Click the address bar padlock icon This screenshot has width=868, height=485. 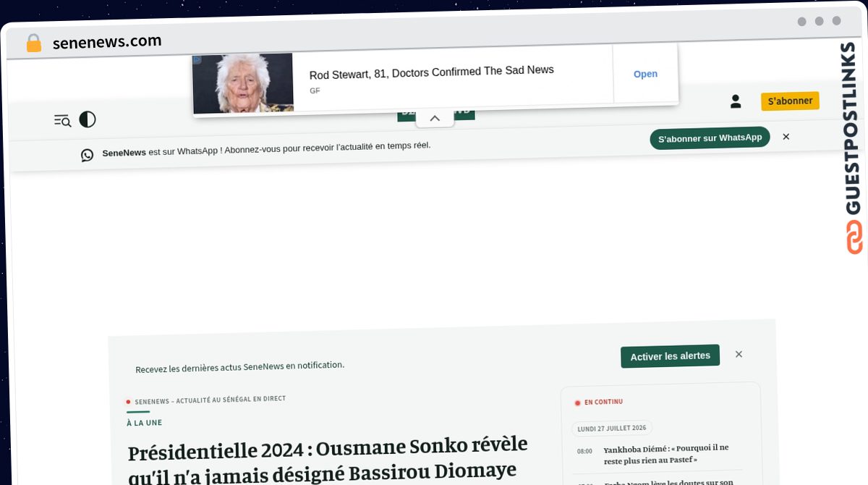point(33,43)
